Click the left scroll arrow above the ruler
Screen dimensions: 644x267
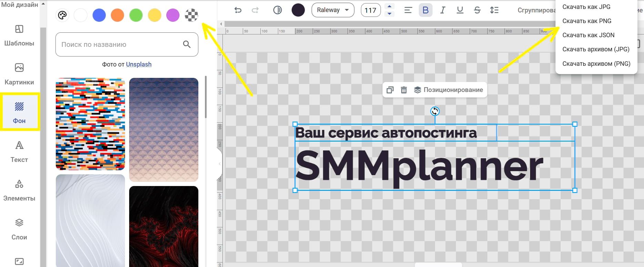click(221, 24)
